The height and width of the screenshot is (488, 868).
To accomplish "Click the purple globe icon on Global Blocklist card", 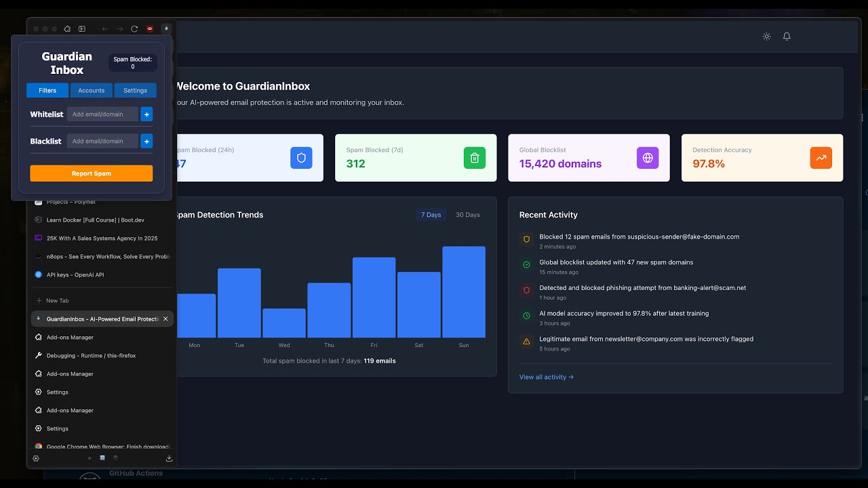I will (648, 158).
